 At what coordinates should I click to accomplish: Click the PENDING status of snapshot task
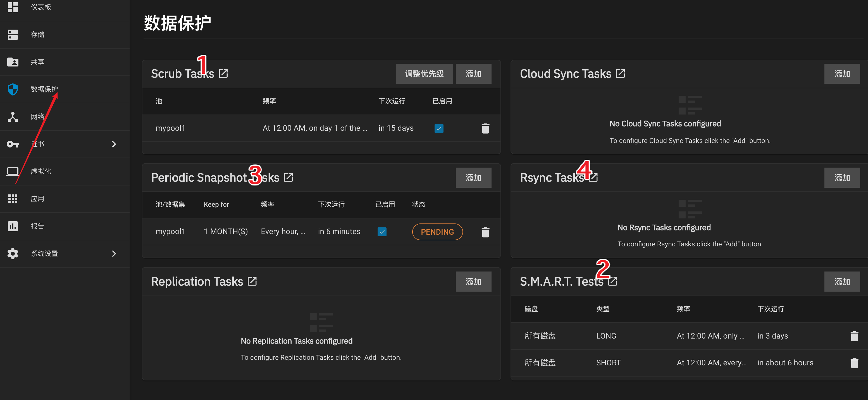pyautogui.click(x=437, y=232)
